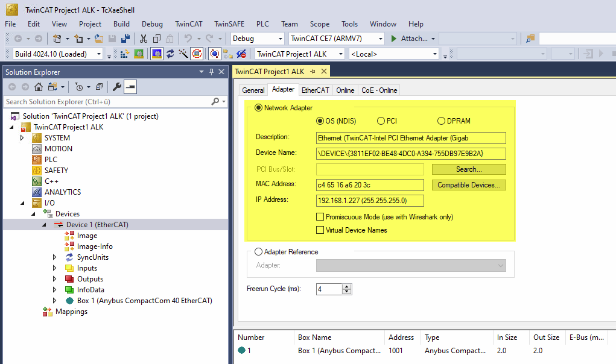Click the Home icon in Solution Explorer
The height and width of the screenshot is (364, 616).
point(39,87)
